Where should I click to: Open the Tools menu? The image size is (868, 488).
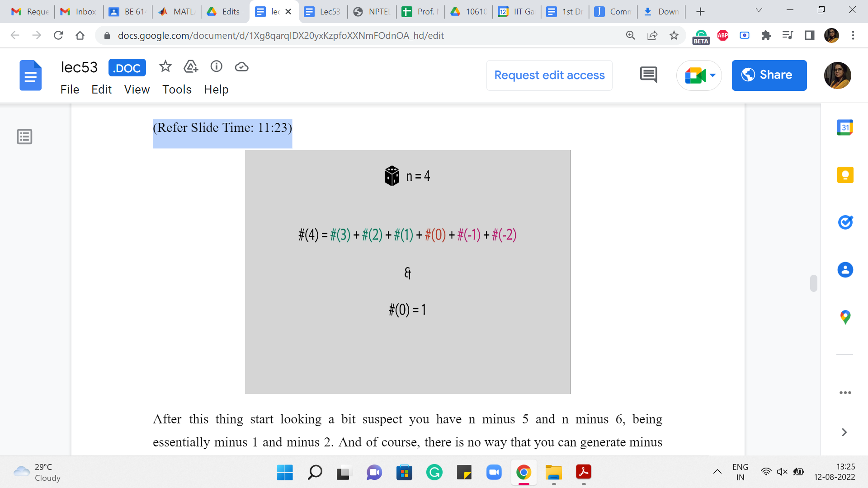pos(177,89)
